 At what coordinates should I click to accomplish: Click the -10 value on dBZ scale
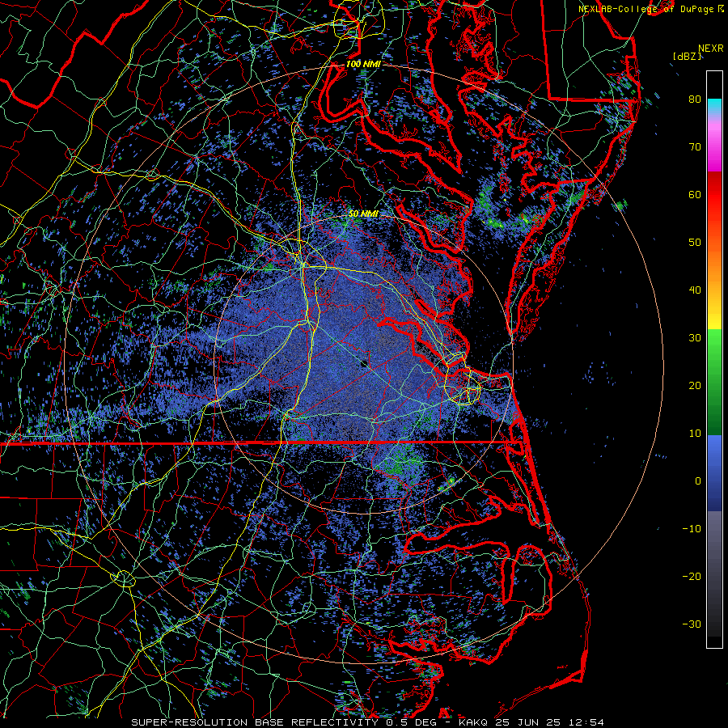click(x=692, y=529)
